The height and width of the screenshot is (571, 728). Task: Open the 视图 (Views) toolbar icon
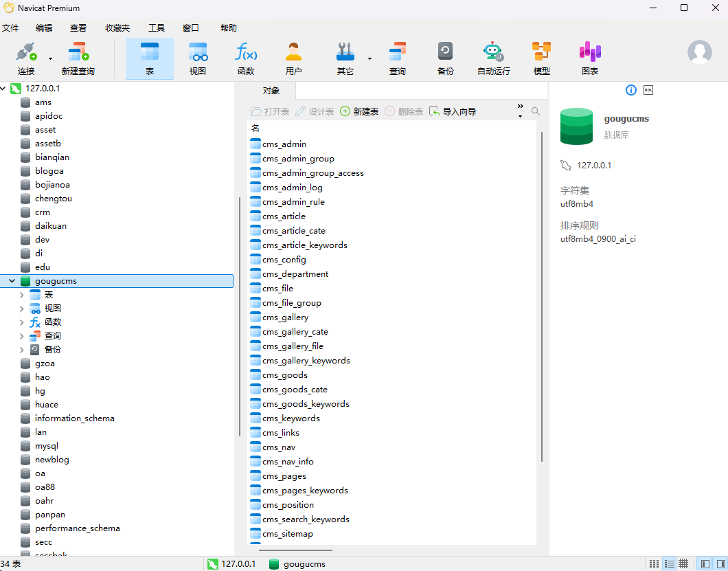(198, 58)
